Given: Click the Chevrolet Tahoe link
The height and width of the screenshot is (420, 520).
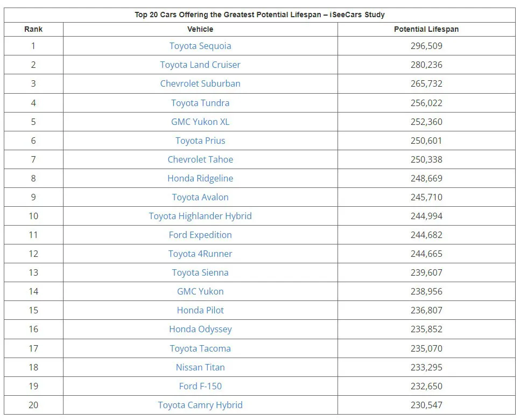Looking at the screenshot, I should pos(200,159).
